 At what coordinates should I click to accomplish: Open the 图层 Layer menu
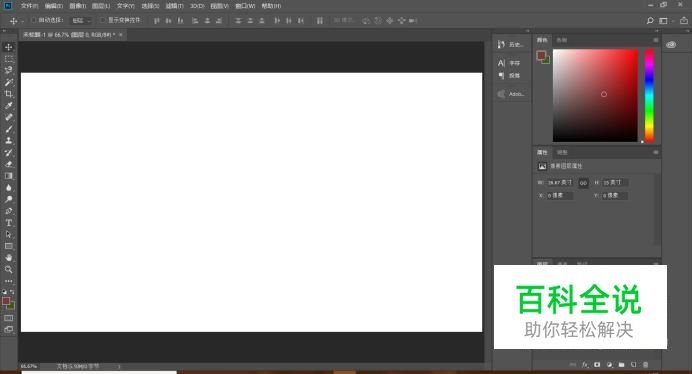click(101, 6)
